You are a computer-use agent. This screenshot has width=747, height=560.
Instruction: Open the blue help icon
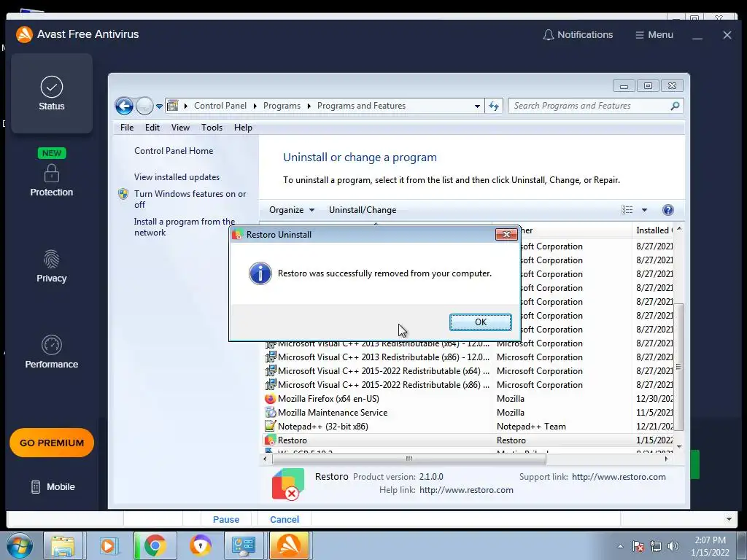pos(668,210)
